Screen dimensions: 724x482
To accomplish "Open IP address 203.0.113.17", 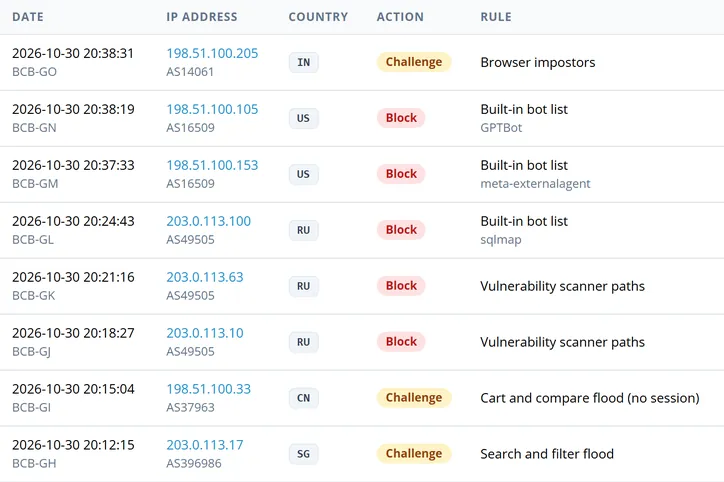I will 205,445.
